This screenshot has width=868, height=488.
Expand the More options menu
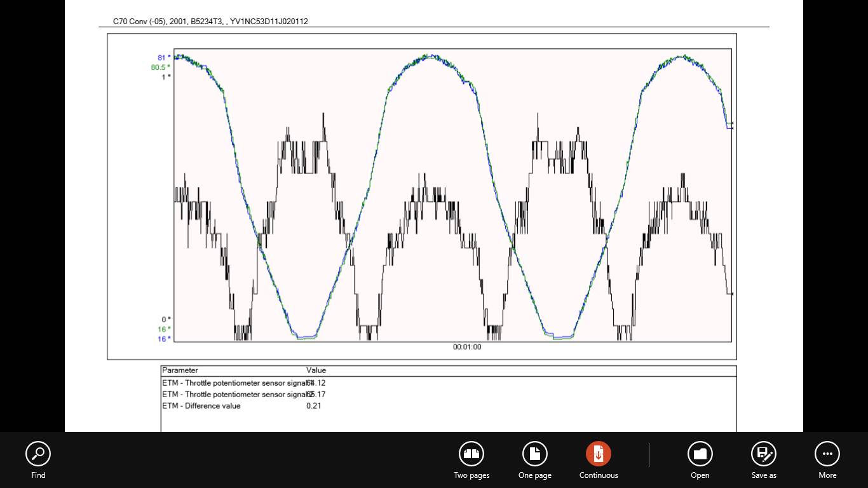827,454
